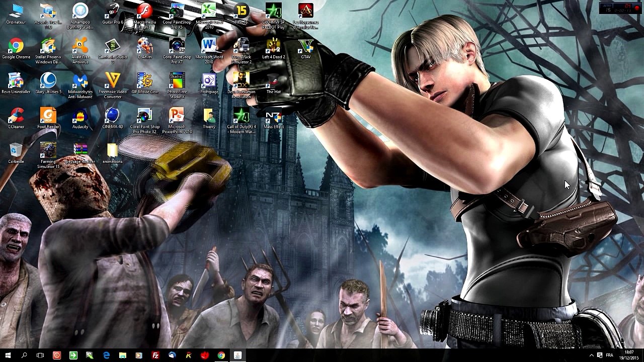
Task: Select the Frontpage desktop shortcut
Action: point(209,84)
